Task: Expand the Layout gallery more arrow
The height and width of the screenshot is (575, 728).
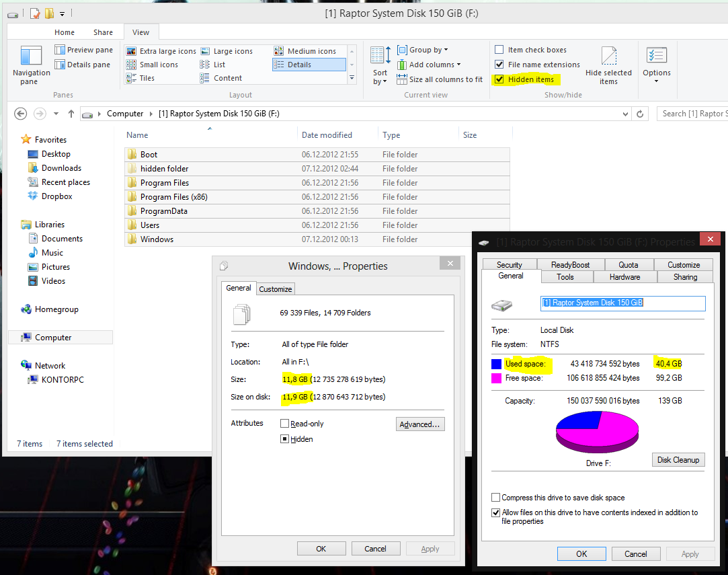Action: 352,78
